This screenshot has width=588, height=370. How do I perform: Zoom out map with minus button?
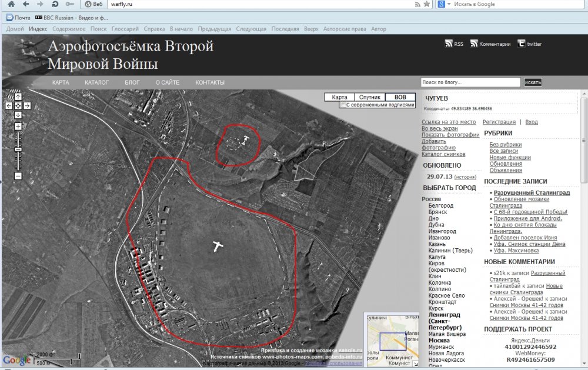click(18, 176)
